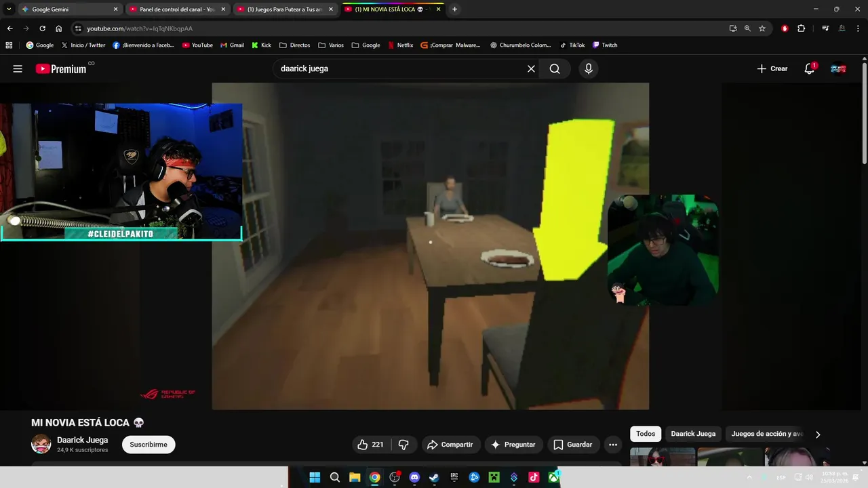This screenshot has height=488, width=868.
Task: Open YouTube notifications bell
Action: tap(809, 68)
